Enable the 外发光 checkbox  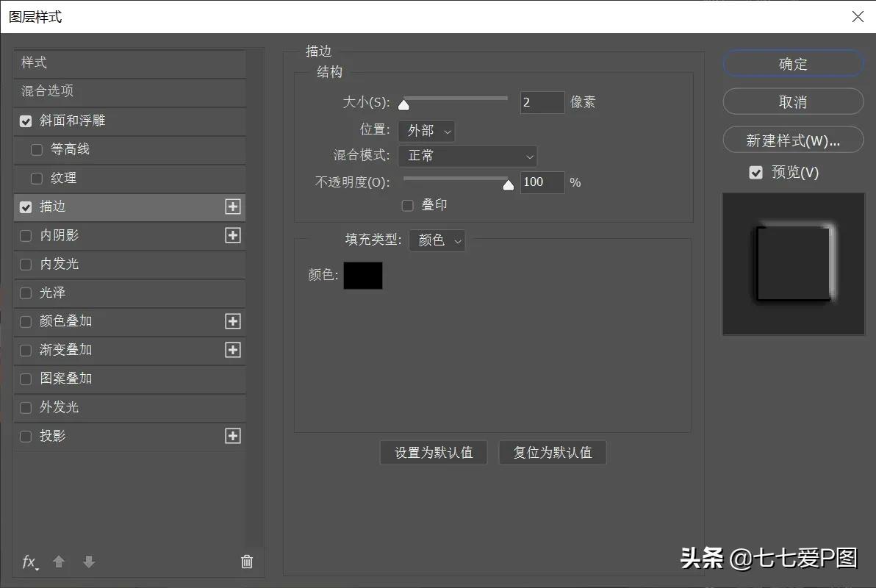coord(26,407)
